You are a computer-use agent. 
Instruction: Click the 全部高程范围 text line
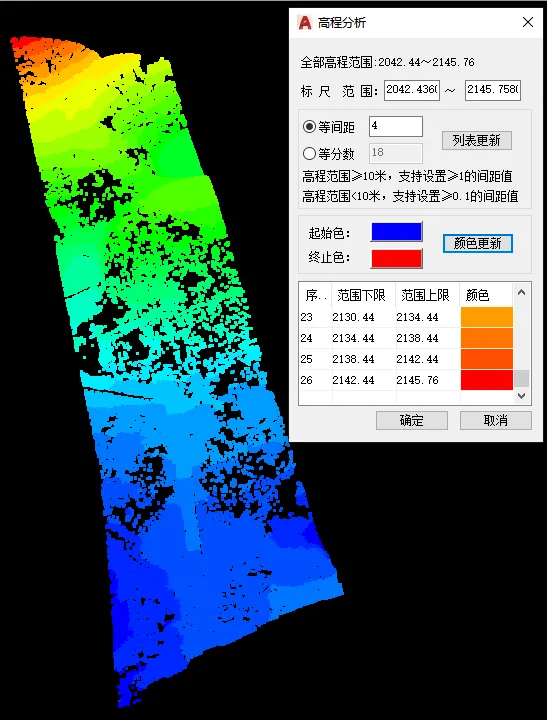[387, 62]
